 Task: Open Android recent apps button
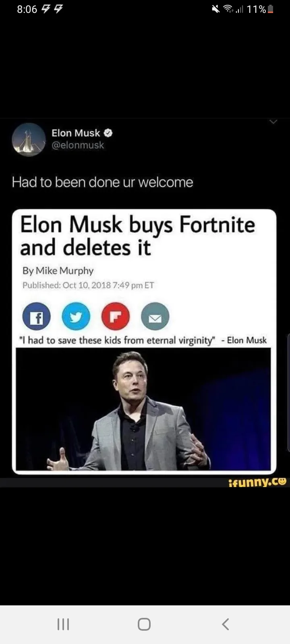63,624
